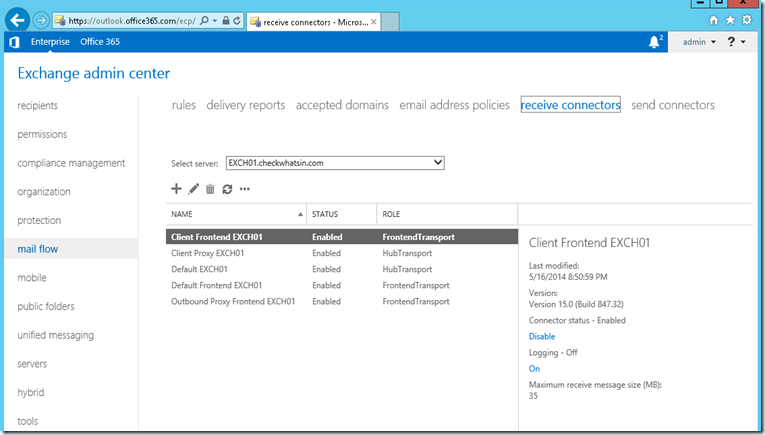The height and width of the screenshot is (435, 765).
Task: Add a new receive connector with plus icon
Action: click(x=176, y=189)
